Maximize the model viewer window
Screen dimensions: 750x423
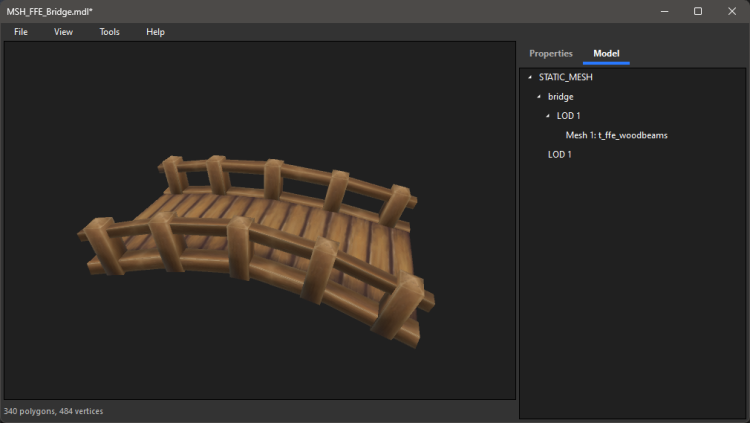[x=698, y=11]
